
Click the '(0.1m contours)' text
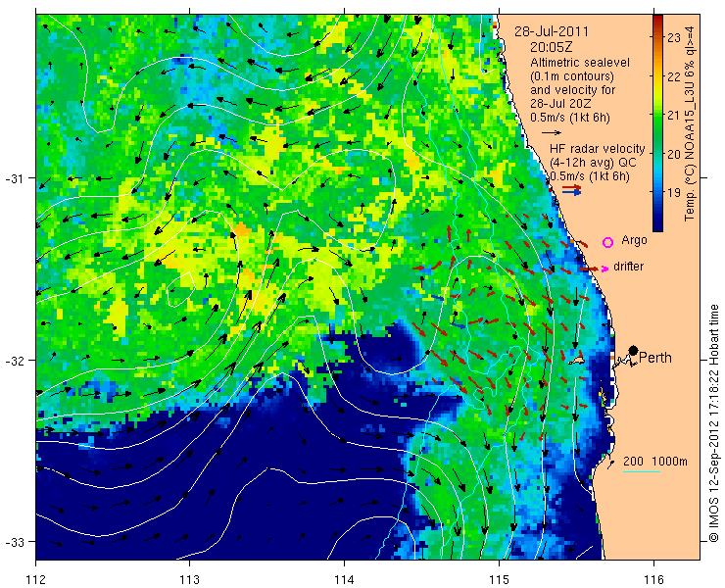pos(572,75)
